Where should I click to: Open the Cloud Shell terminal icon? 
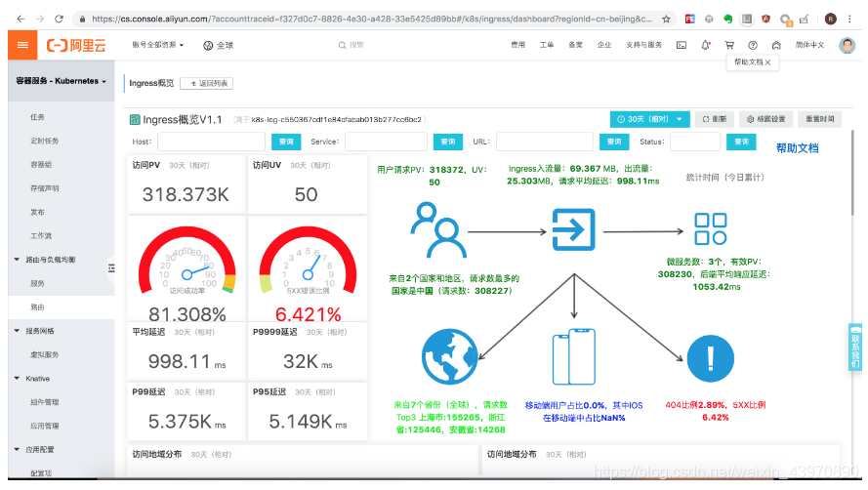[x=682, y=46]
